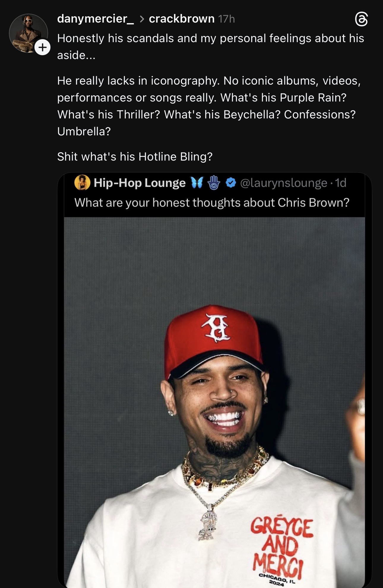Click the 1d timestamp on quoted post
The height and width of the screenshot is (588, 383).
click(x=341, y=183)
